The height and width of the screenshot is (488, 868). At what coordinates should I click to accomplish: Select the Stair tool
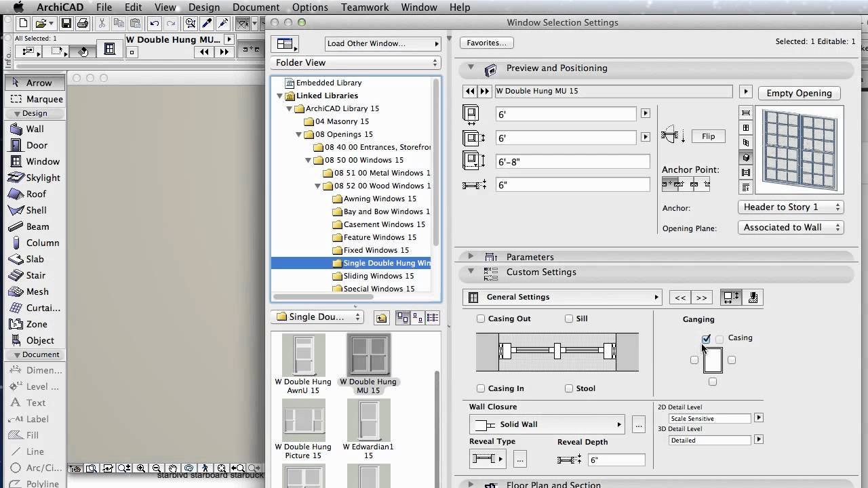pyautogui.click(x=36, y=275)
